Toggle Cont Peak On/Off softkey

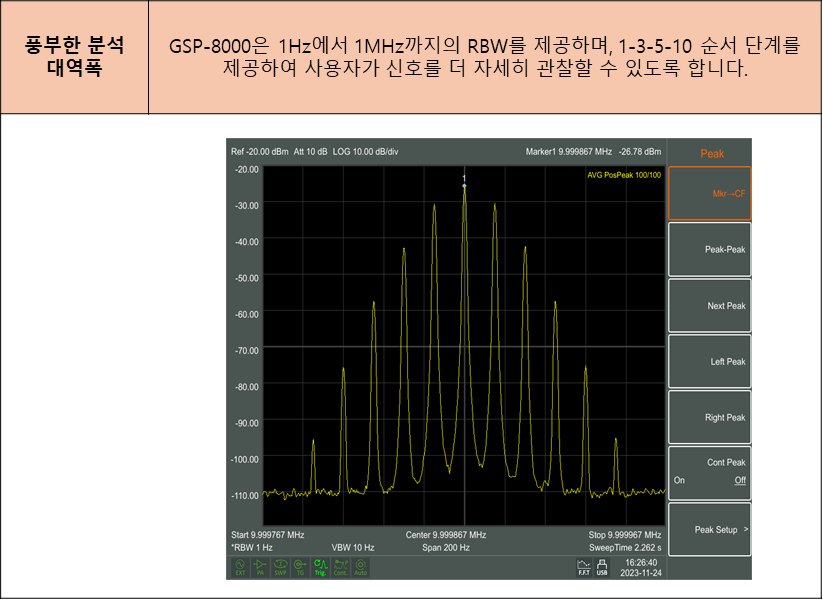710,473
